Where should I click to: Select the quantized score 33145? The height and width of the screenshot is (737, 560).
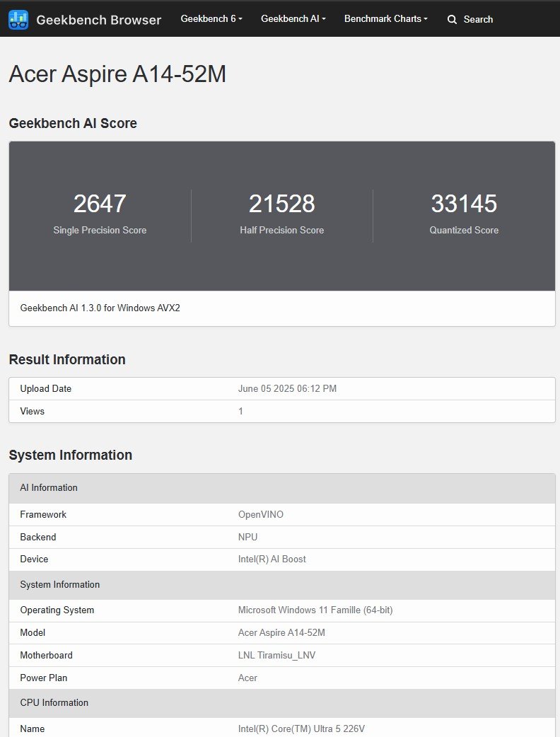(x=464, y=204)
